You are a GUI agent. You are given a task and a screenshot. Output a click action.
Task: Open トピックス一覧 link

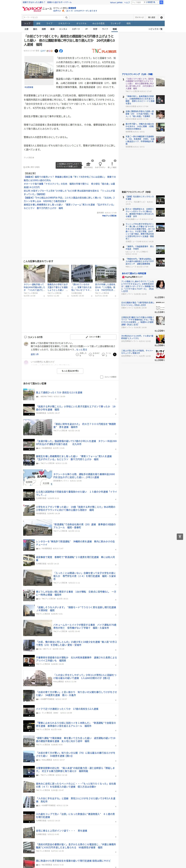155,29
